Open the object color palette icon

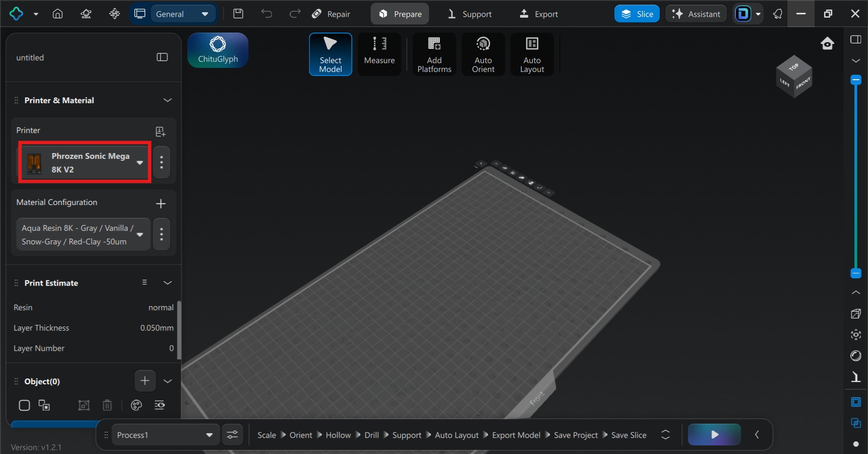pyautogui.click(x=136, y=405)
